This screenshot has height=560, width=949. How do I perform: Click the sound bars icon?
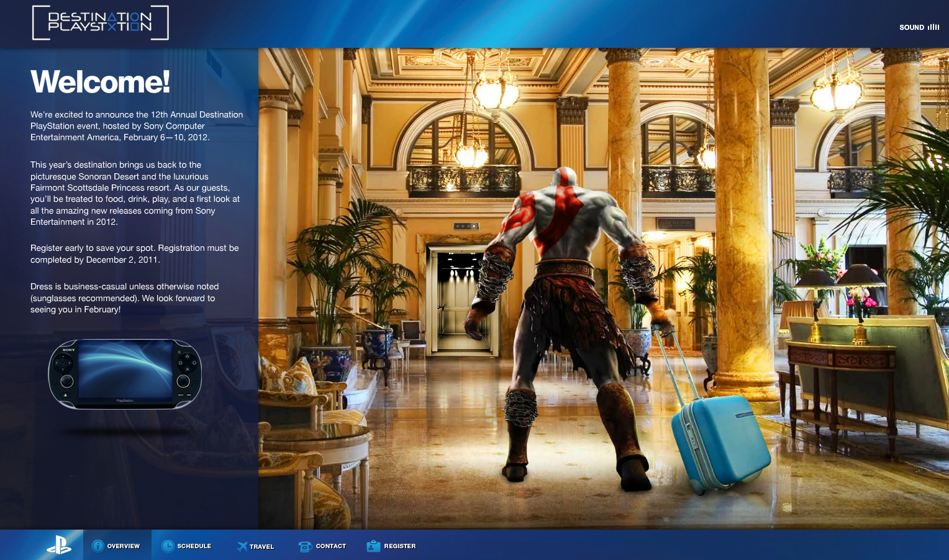(933, 27)
